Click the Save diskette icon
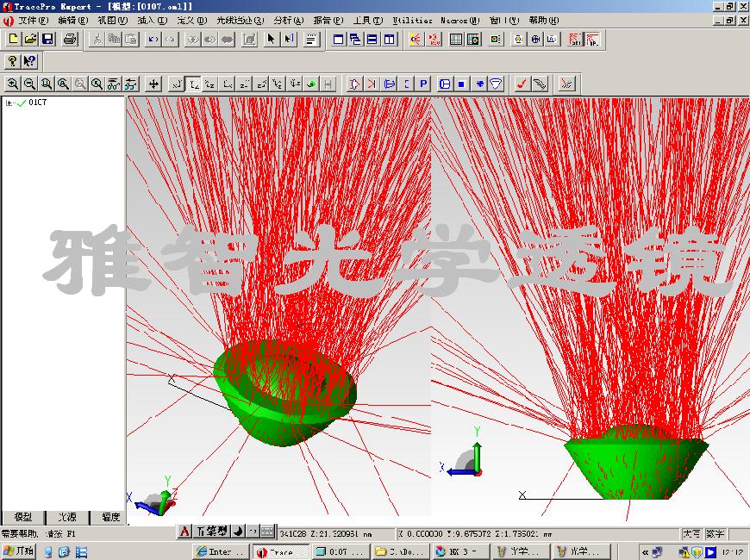Image resolution: width=750 pixels, height=560 pixels. [47, 39]
